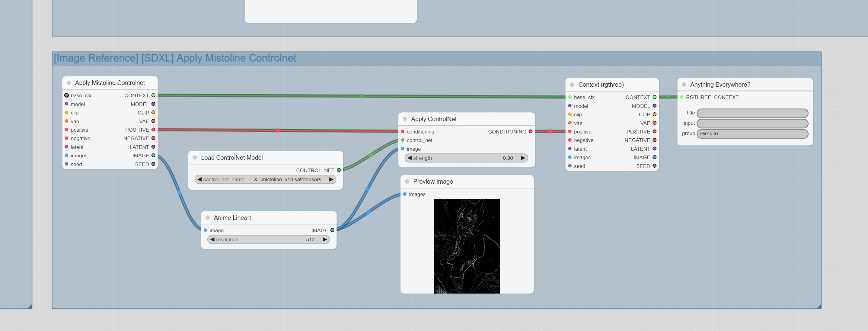This screenshot has height=331, width=868.
Task: Click Load ControlNet Model node title
Action: tap(232, 158)
